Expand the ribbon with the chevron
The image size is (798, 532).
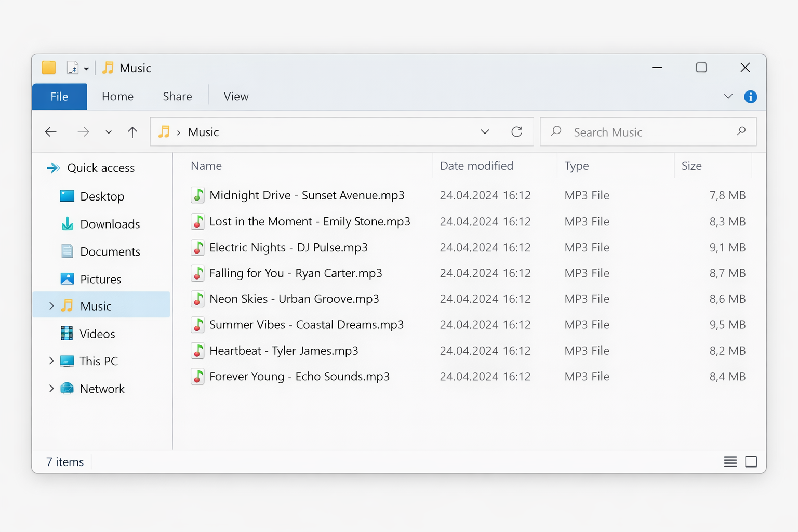(x=728, y=97)
